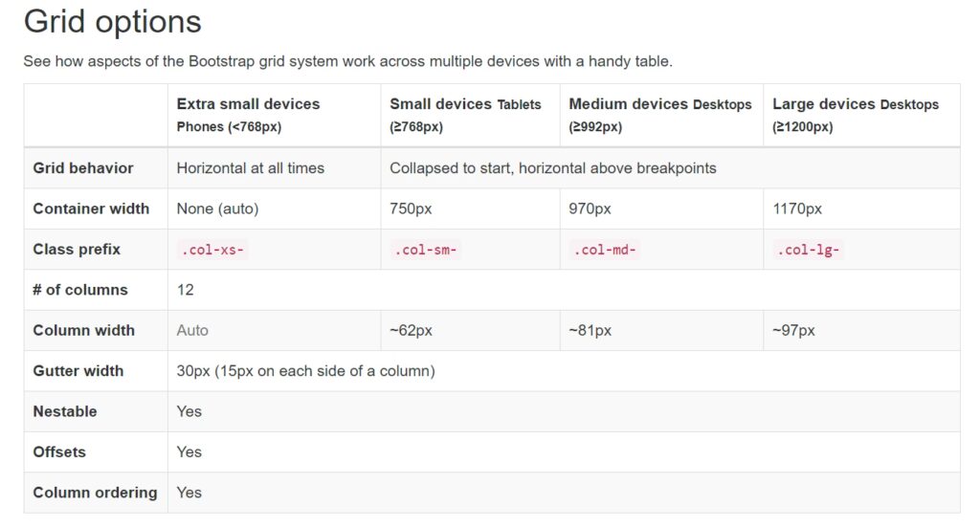This screenshot has height=528, width=980.
Task: Click the "Horizontal at all times" cell
Action: [251, 168]
